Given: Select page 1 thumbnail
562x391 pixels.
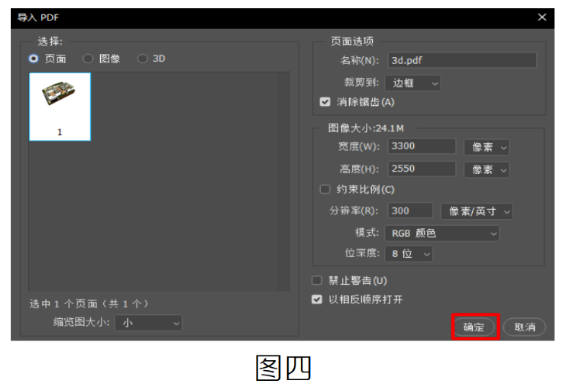Looking at the screenshot, I should [x=60, y=107].
